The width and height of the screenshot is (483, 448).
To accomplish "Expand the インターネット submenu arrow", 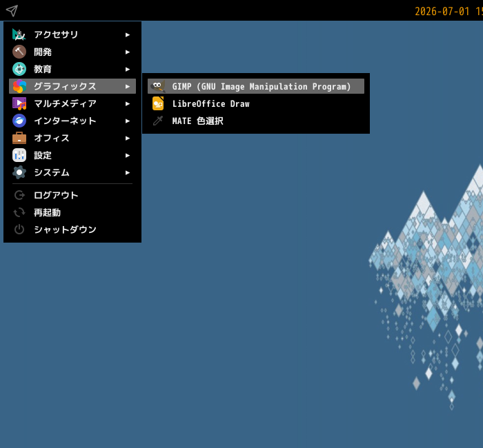I will coord(128,121).
